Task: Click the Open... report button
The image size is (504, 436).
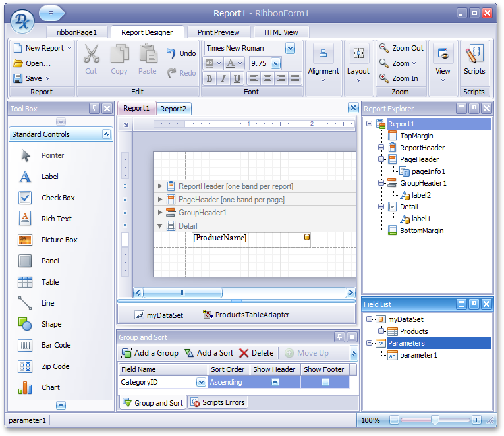Action: click(32, 63)
